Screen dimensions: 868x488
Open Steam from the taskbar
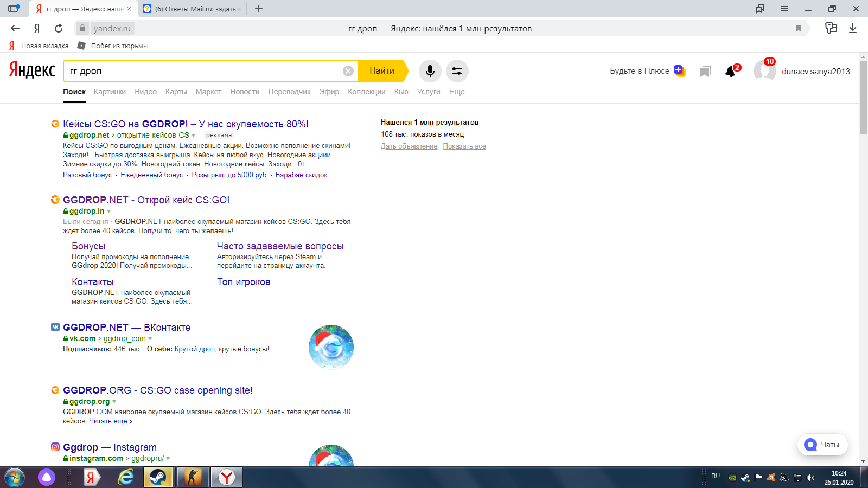[158, 478]
